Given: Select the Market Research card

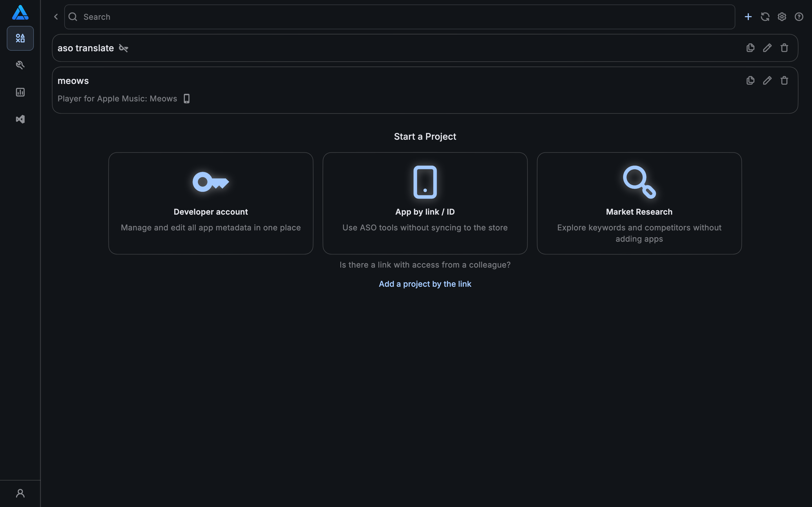Looking at the screenshot, I should [x=639, y=203].
